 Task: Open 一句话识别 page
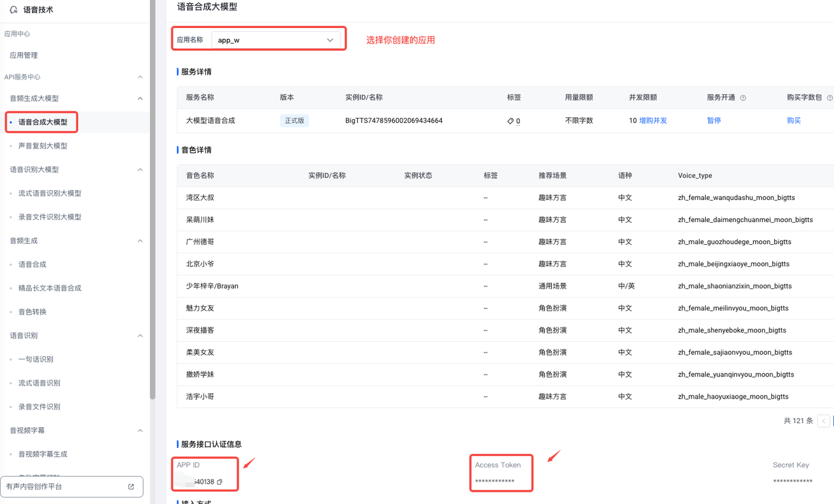click(x=36, y=359)
